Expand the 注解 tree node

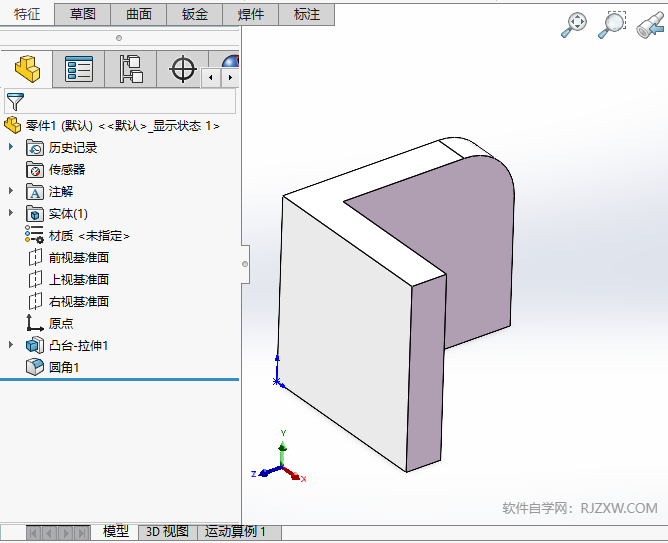(x=11, y=191)
